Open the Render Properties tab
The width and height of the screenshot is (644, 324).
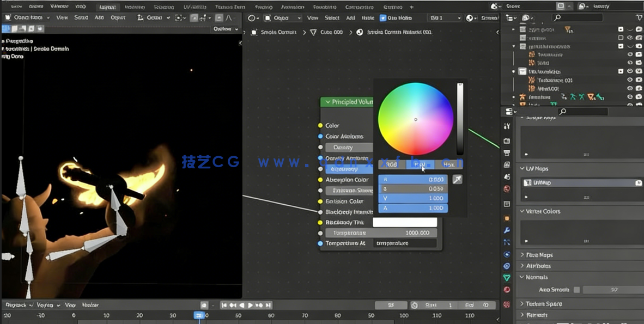[x=506, y=139]
